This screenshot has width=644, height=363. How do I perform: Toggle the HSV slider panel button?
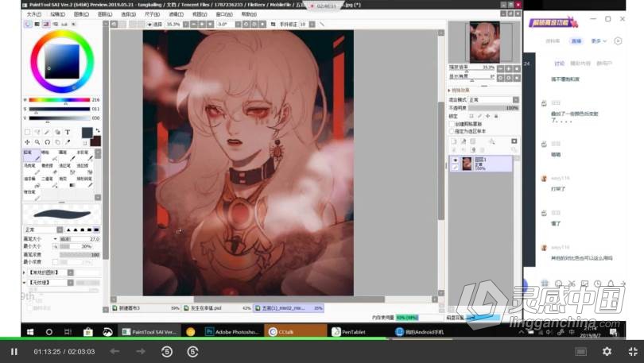(46, 24)
